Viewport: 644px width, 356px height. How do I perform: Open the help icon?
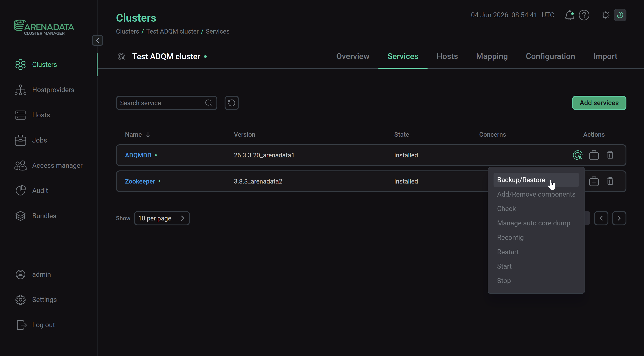coord(584,15)
